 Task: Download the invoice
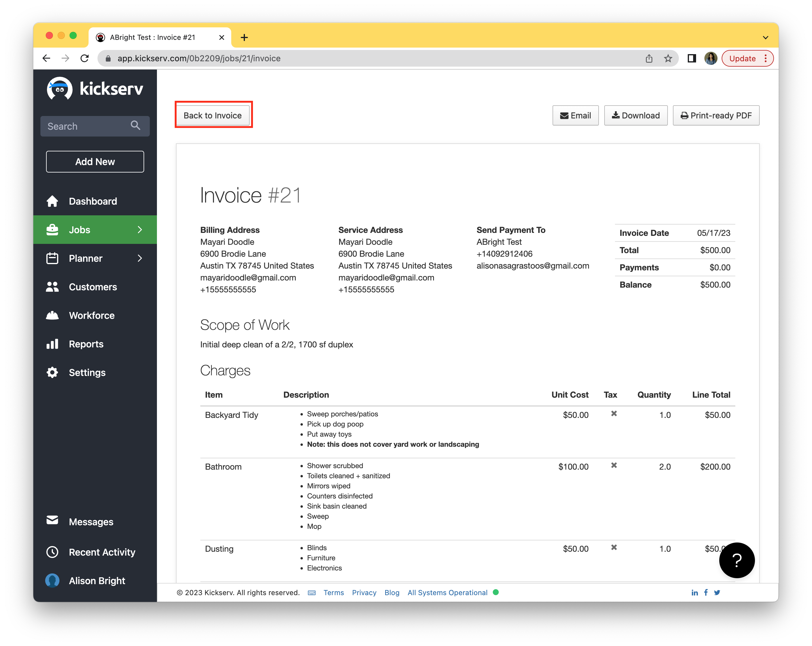635,115
